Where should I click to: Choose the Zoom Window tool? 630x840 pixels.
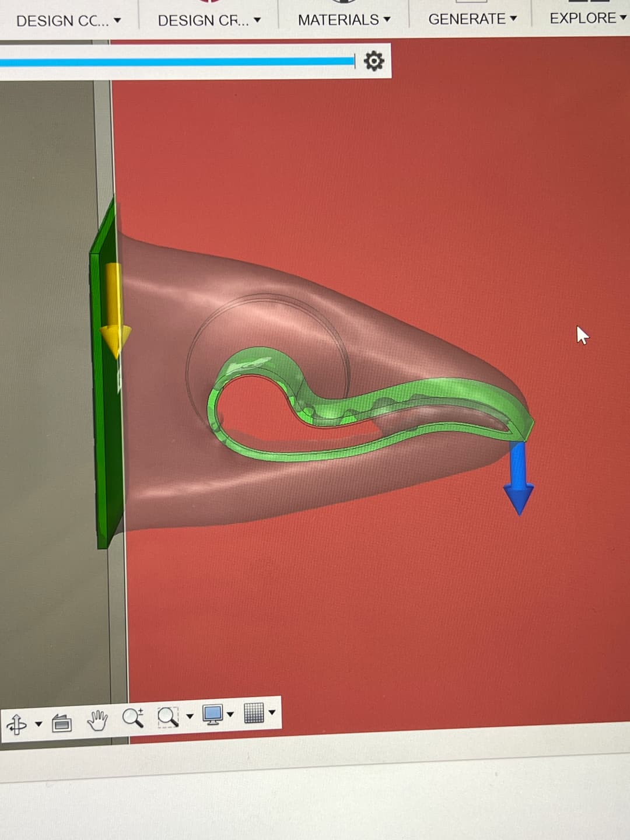(168, 716)
